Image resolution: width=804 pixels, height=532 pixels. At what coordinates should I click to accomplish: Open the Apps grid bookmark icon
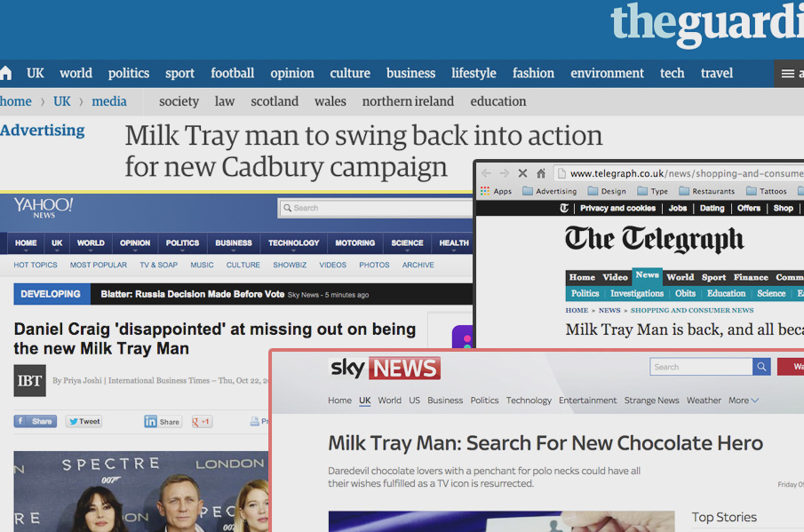click(x=485, y=191)
